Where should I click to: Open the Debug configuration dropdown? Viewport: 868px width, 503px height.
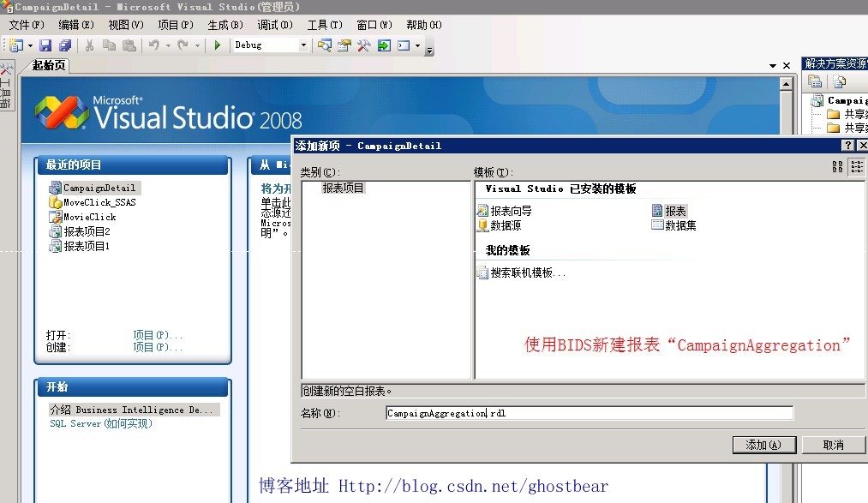coord(305,45)
